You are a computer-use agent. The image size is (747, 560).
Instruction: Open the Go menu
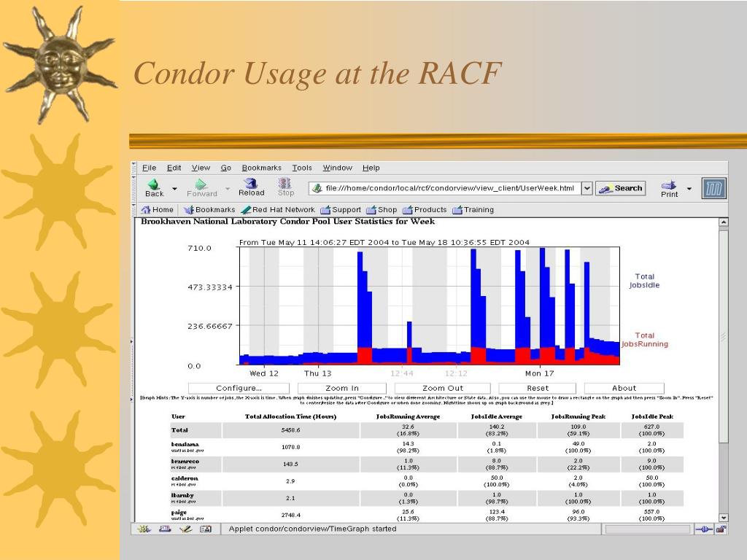point(226,168)
